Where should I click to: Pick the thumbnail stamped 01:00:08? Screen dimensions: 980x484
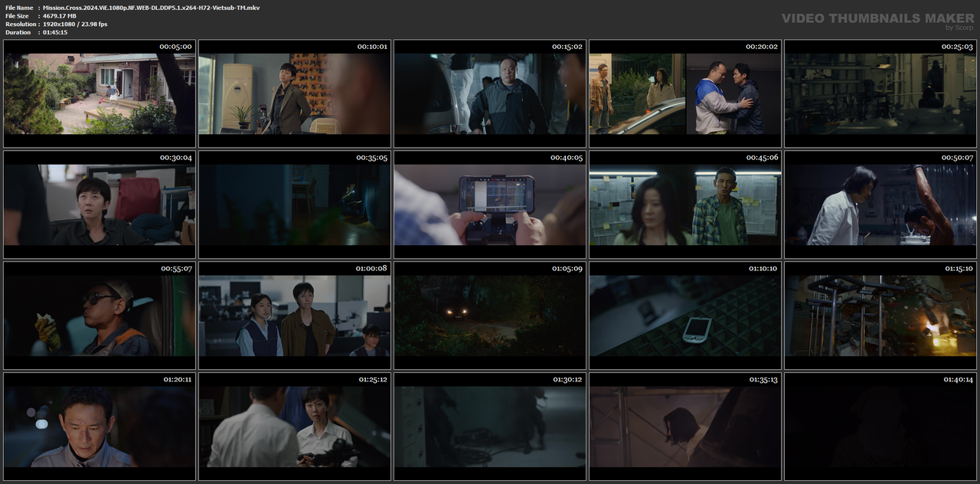[x=295, y=316]
